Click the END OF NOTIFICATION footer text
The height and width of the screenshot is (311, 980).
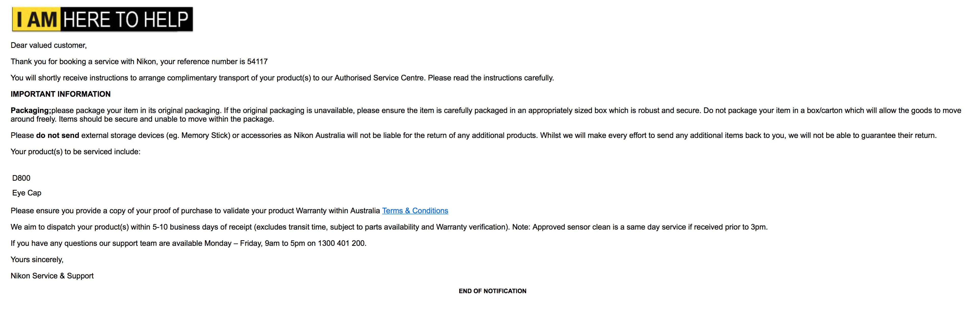(492, 291)
